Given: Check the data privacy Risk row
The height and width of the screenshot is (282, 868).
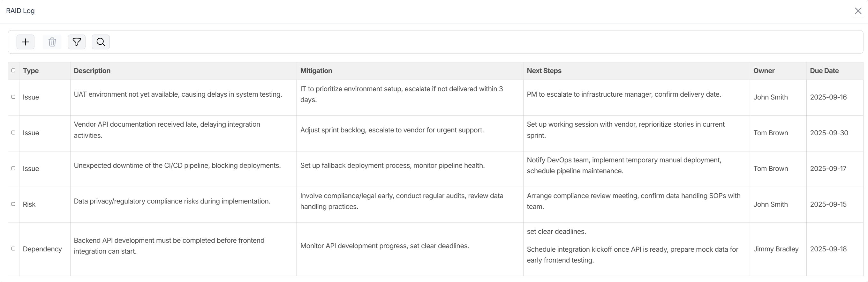Looking at the screenshot, I should pyautogui.click(x=13, y=204).
